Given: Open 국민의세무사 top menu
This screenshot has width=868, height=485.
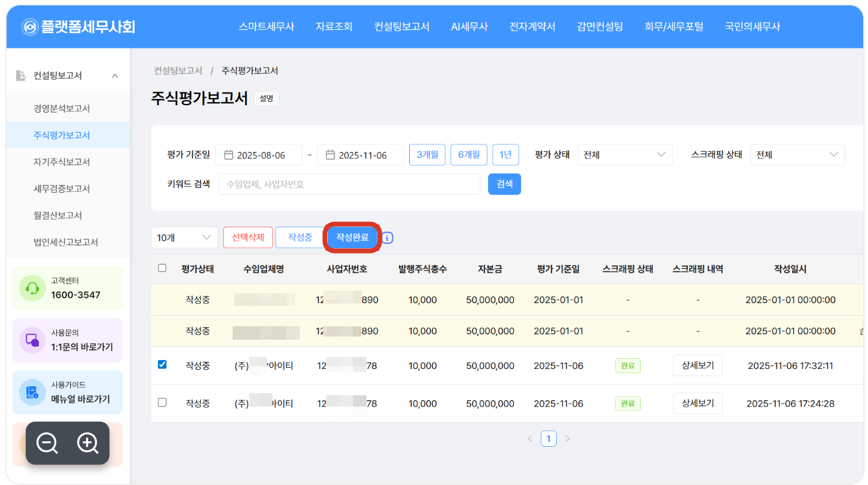Looking at the screenshot, I should click(x=753, y=26).
